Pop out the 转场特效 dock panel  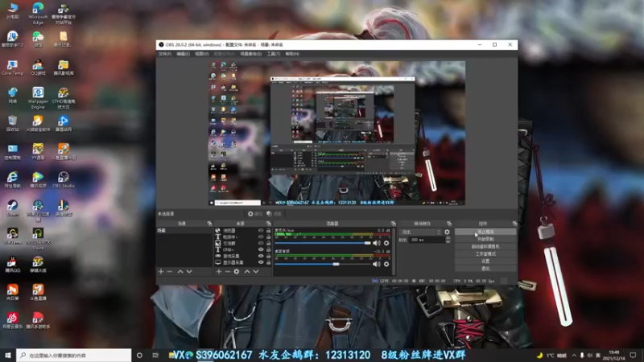click(449, 224)
